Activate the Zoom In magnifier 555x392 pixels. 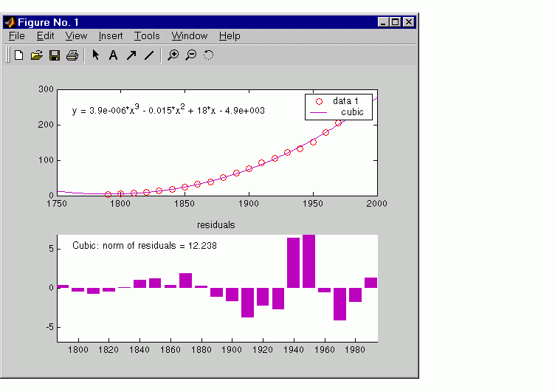pyautogui.click(x=173, y=55)
